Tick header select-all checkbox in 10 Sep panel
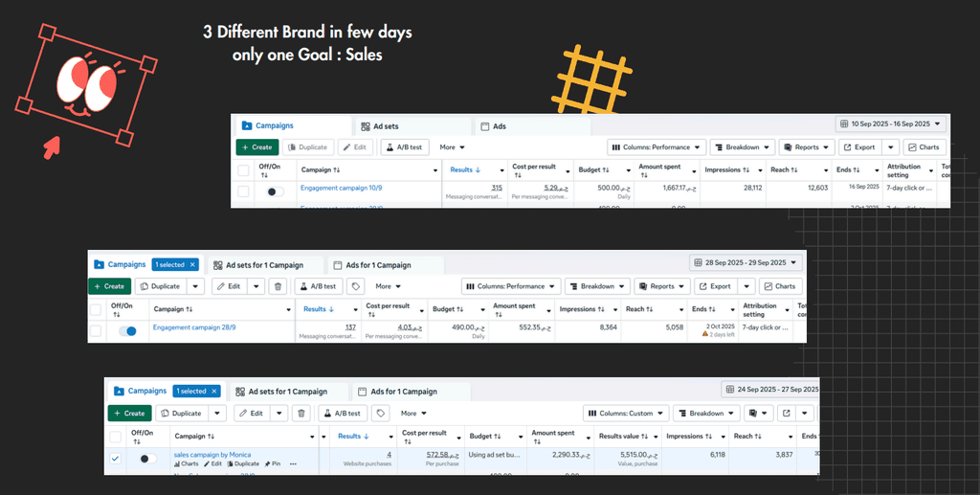The image size is (980, 495). 243,169
